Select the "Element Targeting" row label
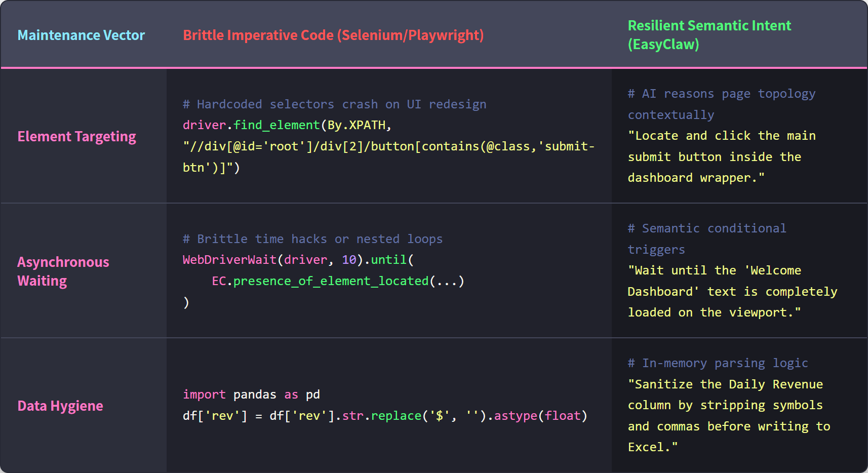 (77, 137)
